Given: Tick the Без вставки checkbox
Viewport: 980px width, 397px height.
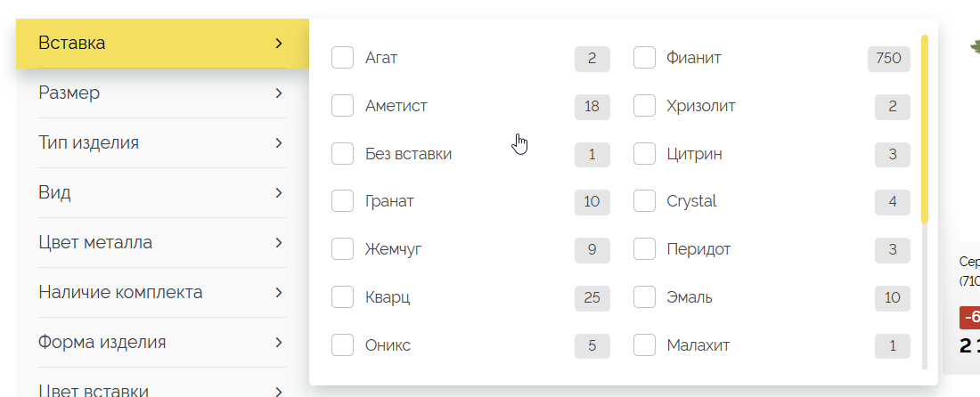Looking at the screenshot, I should click(x=342, y=154).
